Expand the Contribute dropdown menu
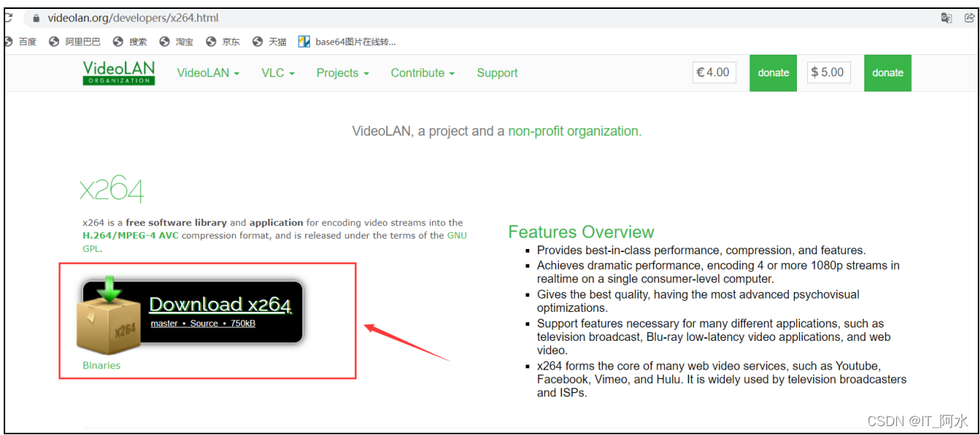Screen dimensions: 980x435 pyautogui.click(x=423, y=73)
